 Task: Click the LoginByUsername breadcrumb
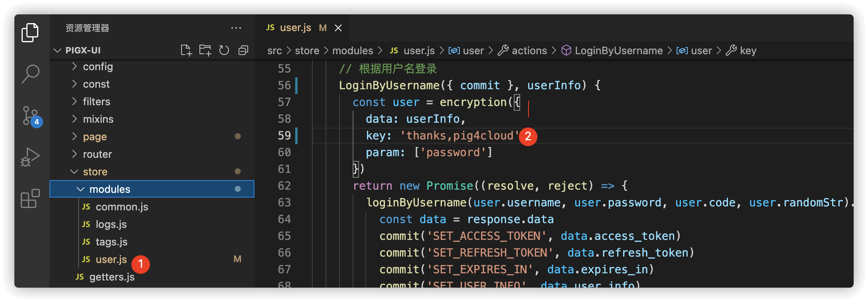click(x=618, y=51)
